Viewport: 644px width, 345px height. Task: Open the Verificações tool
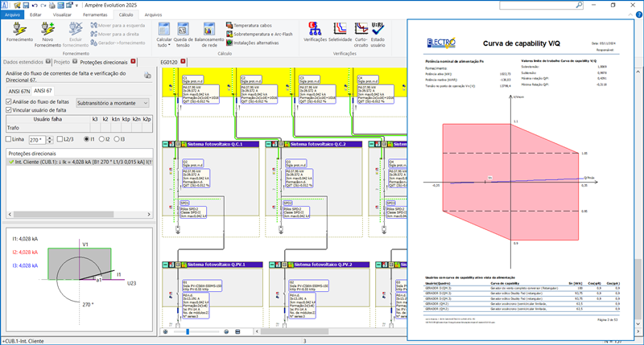point(315,32)
